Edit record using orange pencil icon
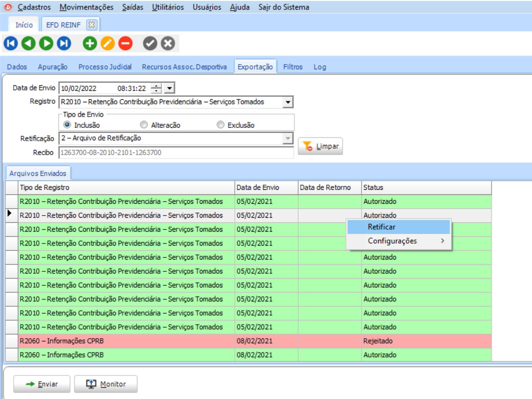Viewport: 532px width, 399px height. click(107, 43)
